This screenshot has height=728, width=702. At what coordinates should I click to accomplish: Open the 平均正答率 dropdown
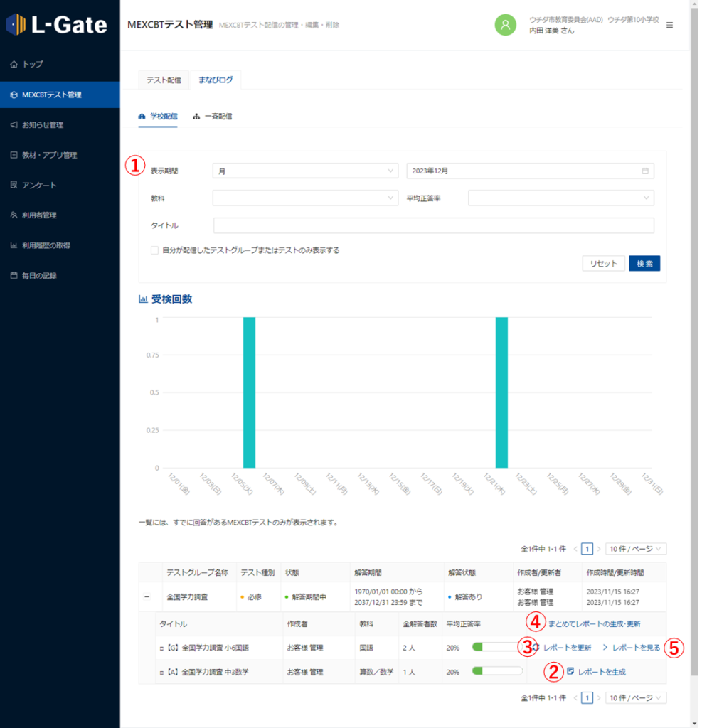pyautogui.click(x=560, y=198)
